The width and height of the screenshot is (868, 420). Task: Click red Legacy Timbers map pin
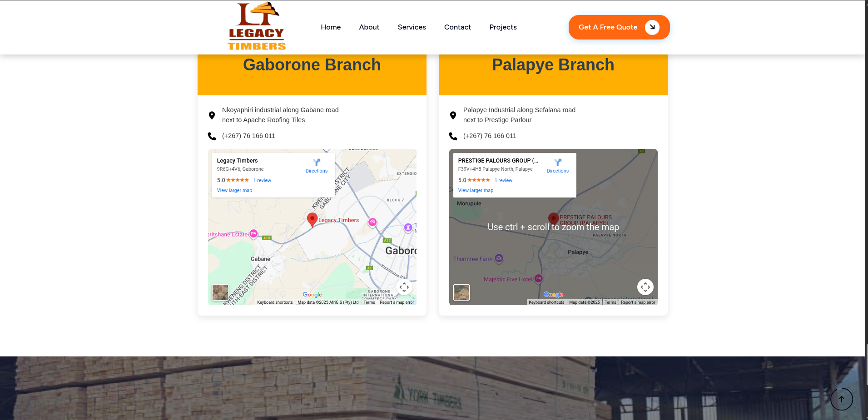(312, 219)
